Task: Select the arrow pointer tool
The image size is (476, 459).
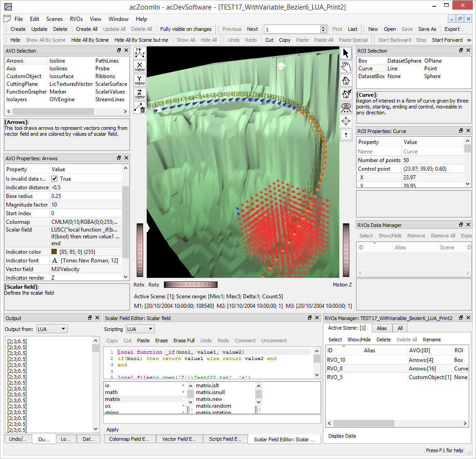Action: tap(346, 53)
